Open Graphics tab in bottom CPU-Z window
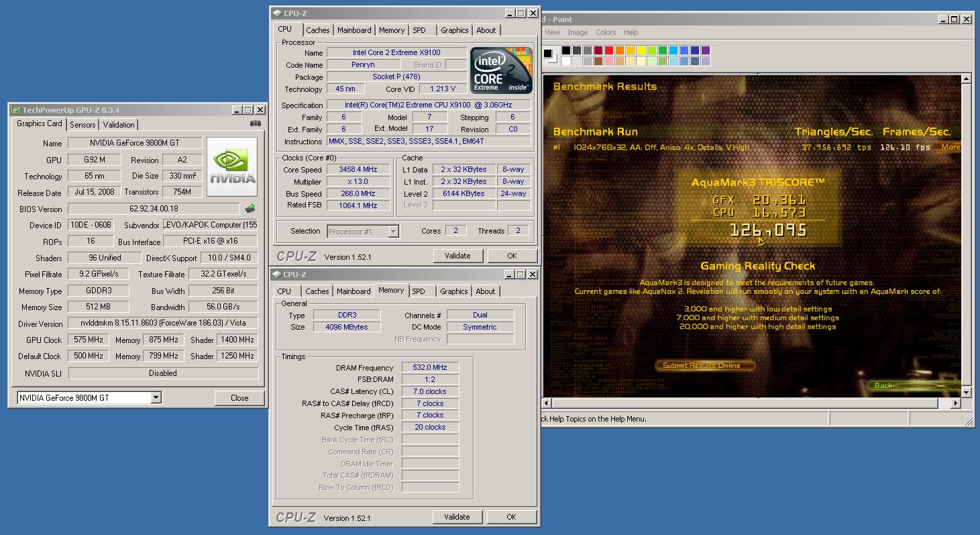 [x=454, y=291]
